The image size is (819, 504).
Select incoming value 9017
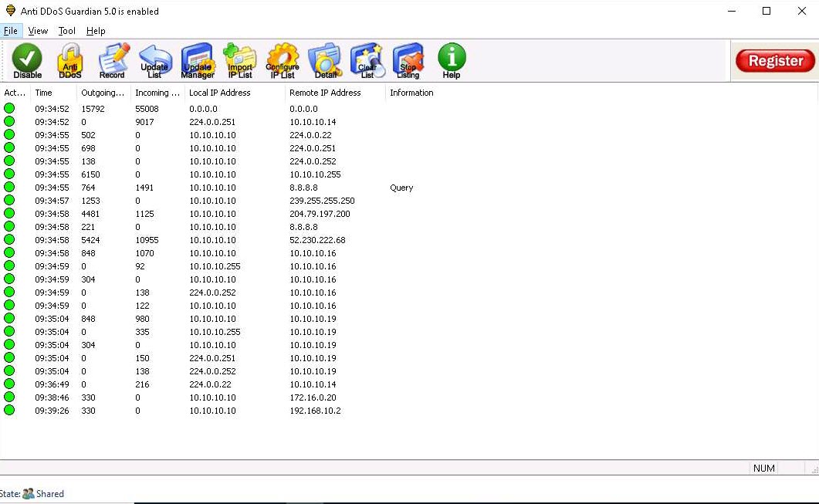pos(144,122)
